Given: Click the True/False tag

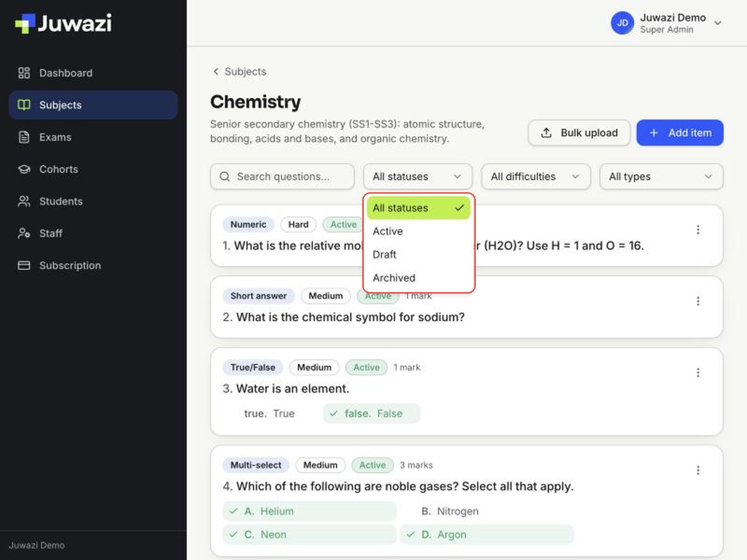Looking at the screenshot, I should point(253,367).
